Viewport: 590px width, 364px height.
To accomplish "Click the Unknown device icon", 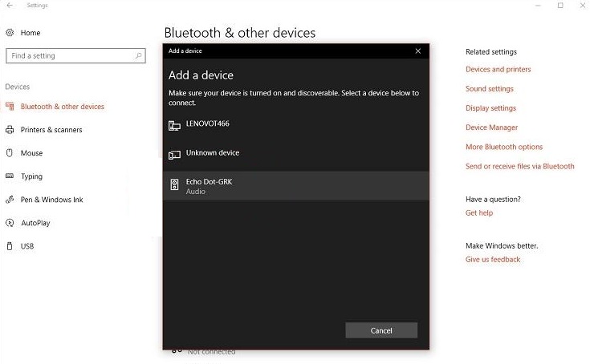I will pyautogui.click(x=174, y=155).
